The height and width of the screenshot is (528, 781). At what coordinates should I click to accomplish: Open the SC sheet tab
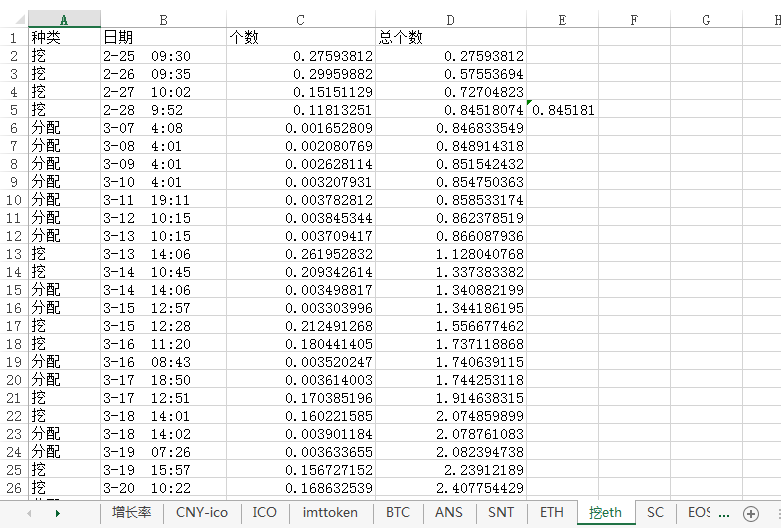coord(655,512)
